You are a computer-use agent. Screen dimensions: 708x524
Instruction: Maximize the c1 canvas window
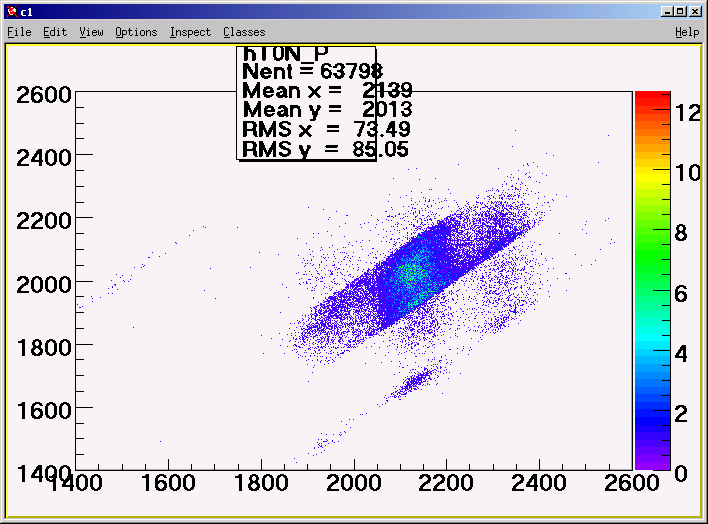pyautogui.click(x=680, y=11)
